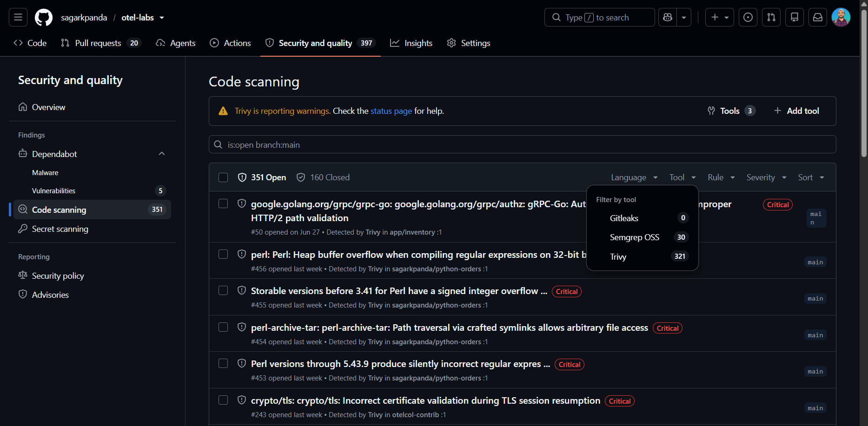
Task: Click the search magnifier in the filter box
Action: [x=218, y=144]
